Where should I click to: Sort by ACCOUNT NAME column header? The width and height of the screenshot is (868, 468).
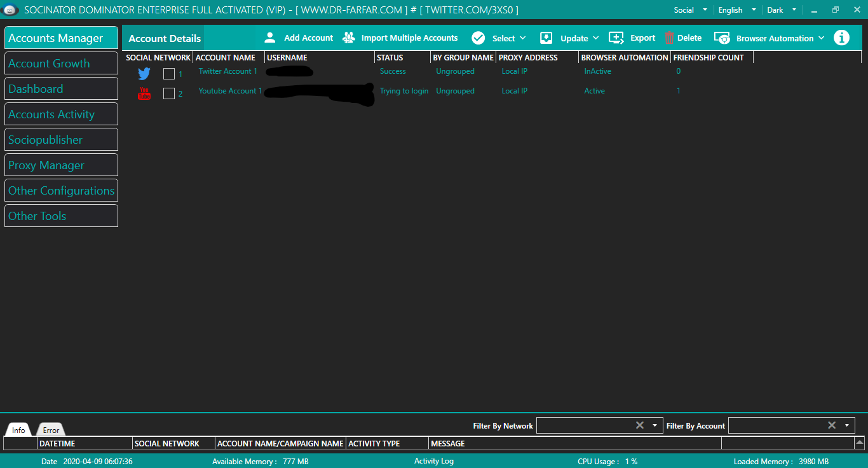click(x=229, y=57)
